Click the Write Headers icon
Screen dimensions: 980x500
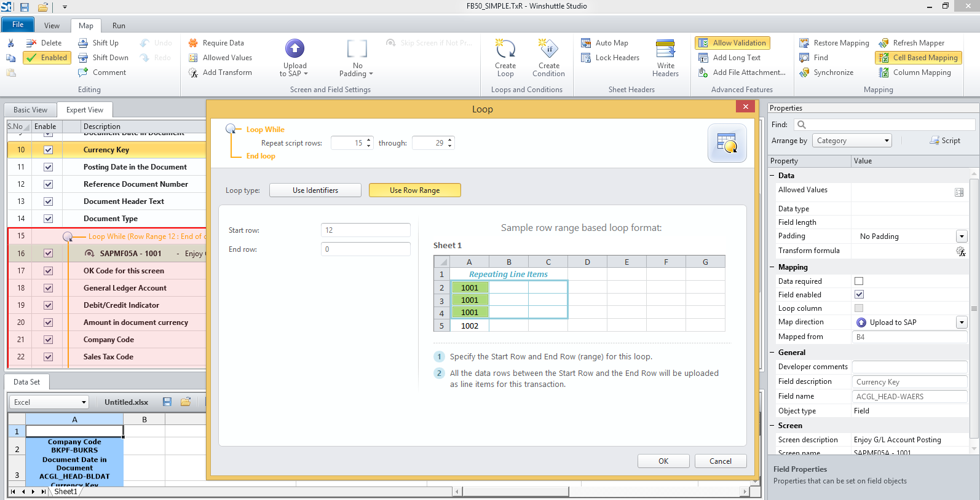pyautogui.click(x=665, y=49)
